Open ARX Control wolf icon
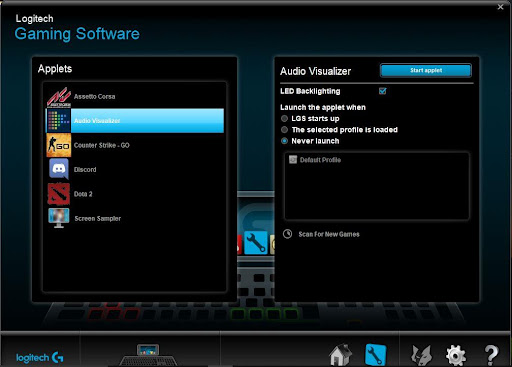 421,355
